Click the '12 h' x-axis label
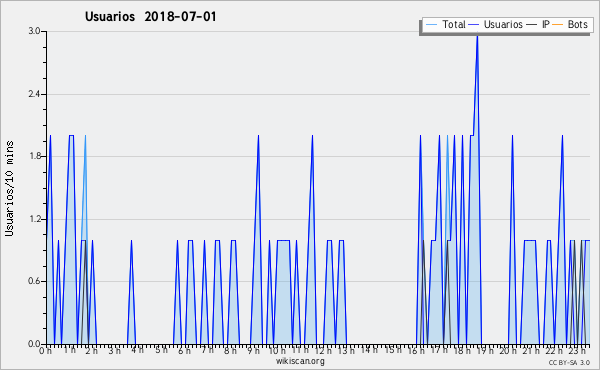The height and width of the screenshot is (370, 600). tap(323, 350)
